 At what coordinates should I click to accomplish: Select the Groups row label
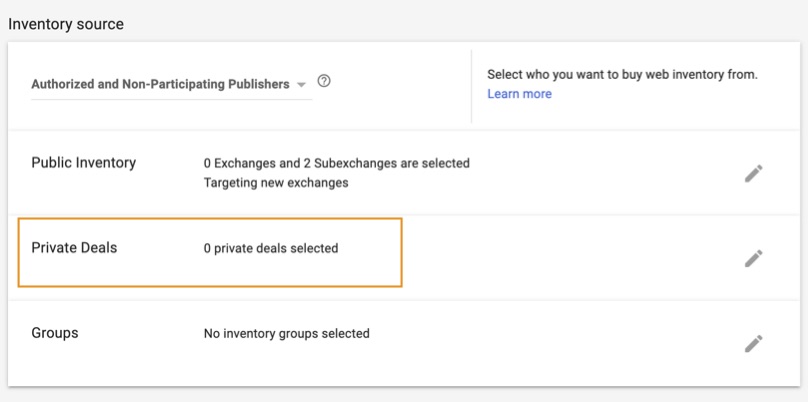pyautogui.click(x=55, y=333)
